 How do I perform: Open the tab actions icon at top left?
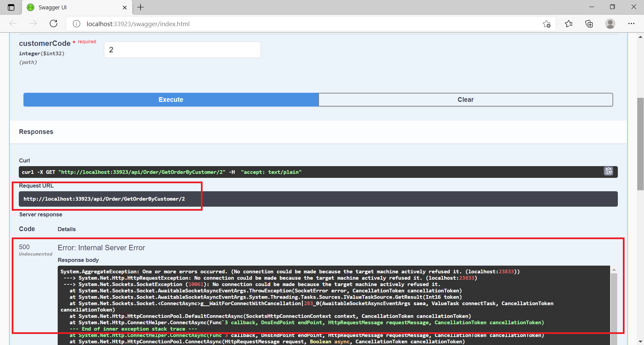point(11,7)
